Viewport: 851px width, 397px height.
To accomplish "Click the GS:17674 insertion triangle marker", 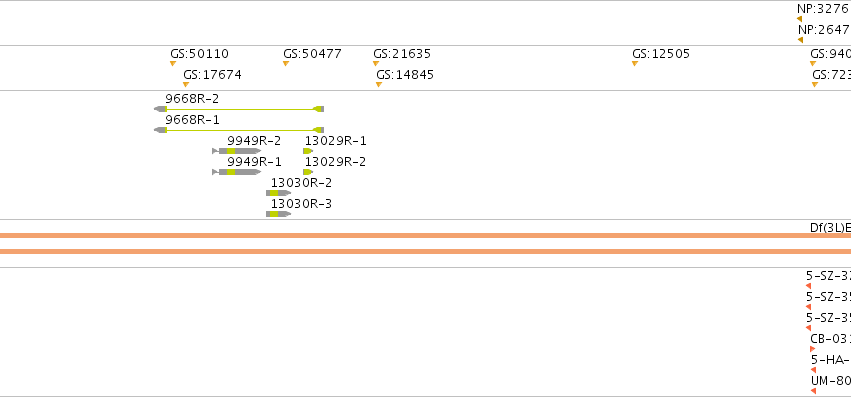I will 186,84.
